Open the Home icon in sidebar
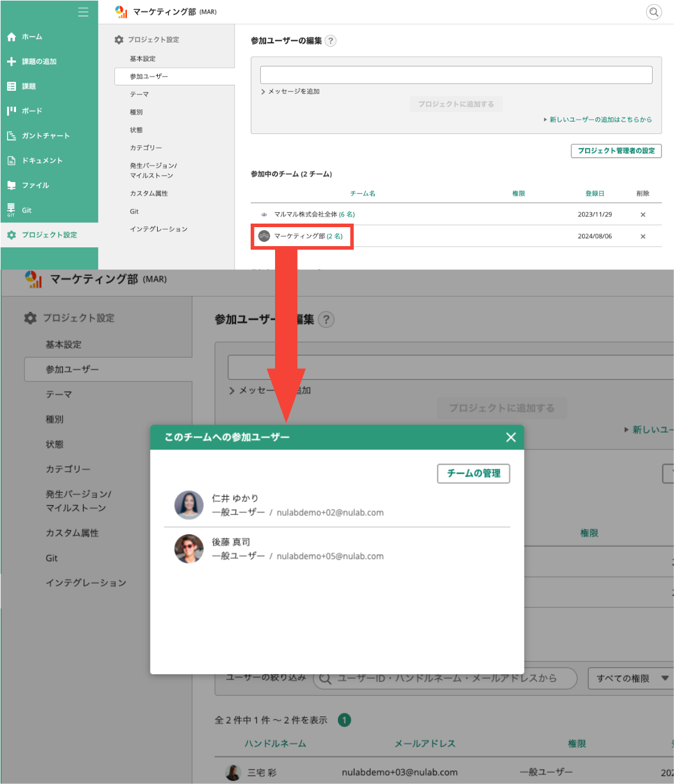Image resolution: width=674 pixels, height=784 pixels. tap(11, 37)
